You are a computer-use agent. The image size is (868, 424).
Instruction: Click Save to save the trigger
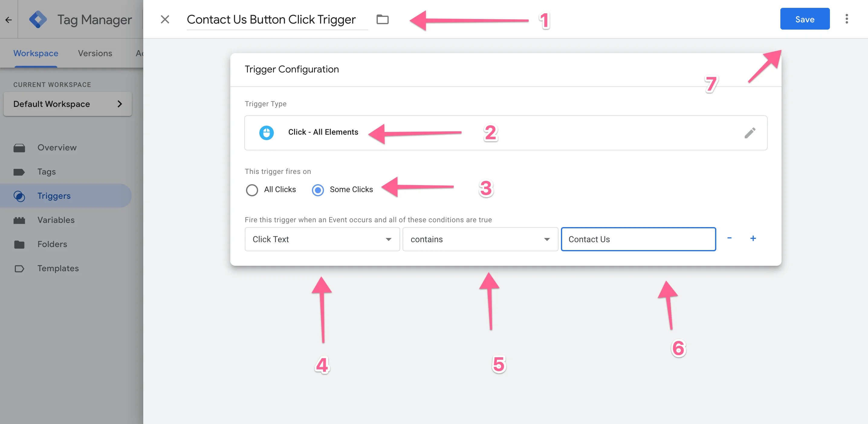click(804, 18)
